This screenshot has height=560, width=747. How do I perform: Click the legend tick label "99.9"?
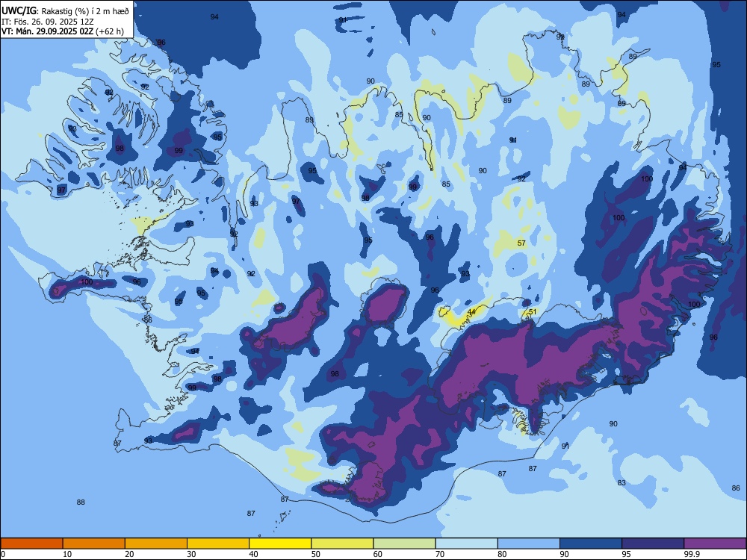click(x=692, y=554)
